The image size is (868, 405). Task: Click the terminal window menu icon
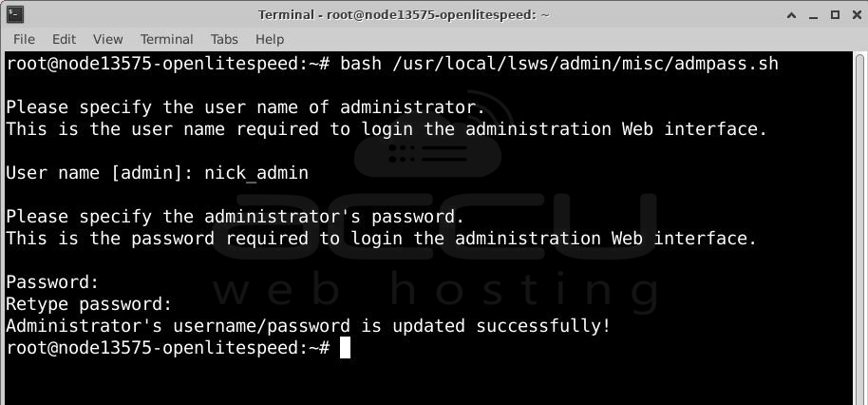pos(14,14)
